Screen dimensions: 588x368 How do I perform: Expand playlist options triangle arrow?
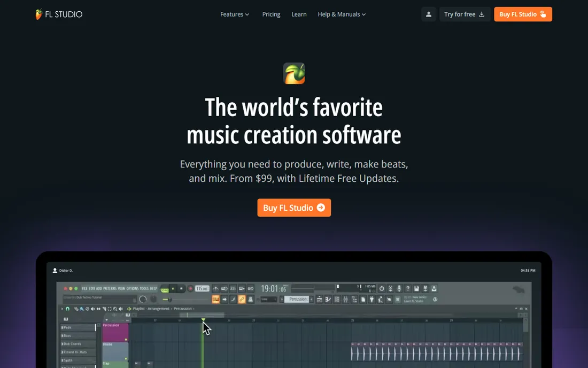point(62,309)
